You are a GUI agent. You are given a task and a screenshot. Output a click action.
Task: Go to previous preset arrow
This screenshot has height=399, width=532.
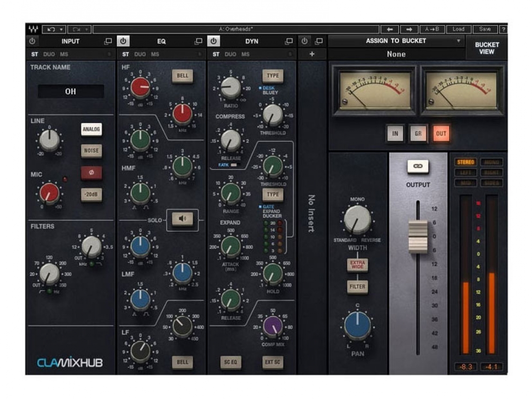pyautogui.click(x=390, y=29)
